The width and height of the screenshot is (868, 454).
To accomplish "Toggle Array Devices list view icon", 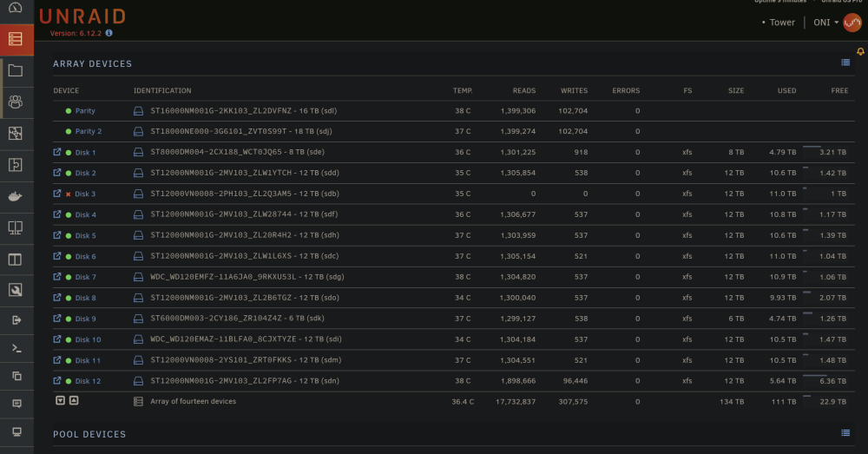I will point(845,63).
